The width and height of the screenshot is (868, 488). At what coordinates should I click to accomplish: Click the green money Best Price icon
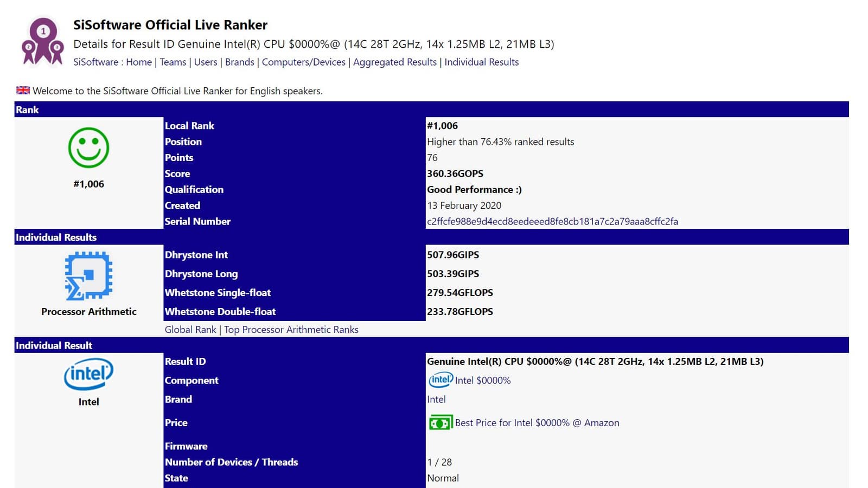[x=441, y=422]
